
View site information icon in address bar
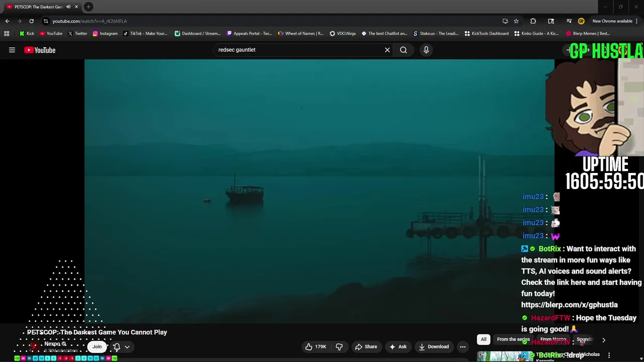point(46,21)
